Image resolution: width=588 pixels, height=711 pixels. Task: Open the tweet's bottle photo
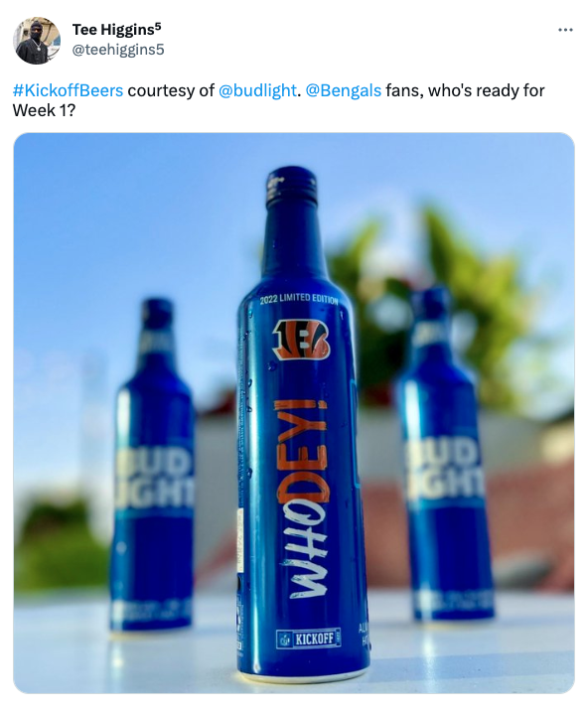tap(294, 413)
